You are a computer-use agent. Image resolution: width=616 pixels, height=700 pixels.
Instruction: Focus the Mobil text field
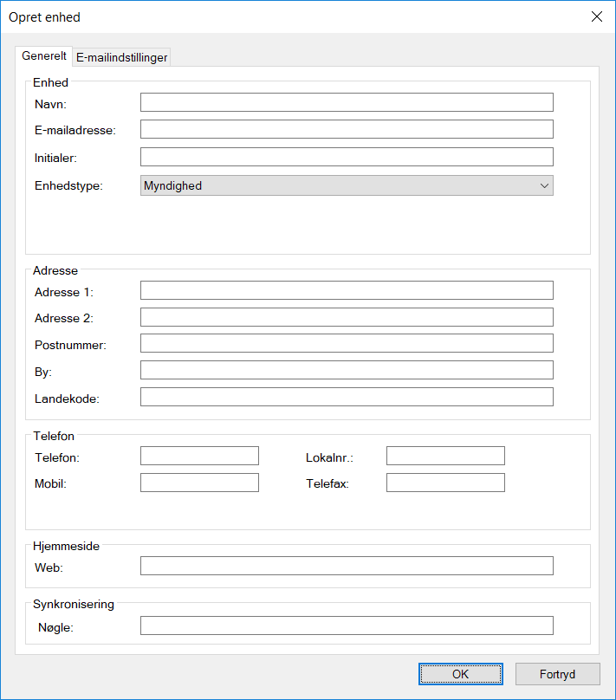point(199,483)
